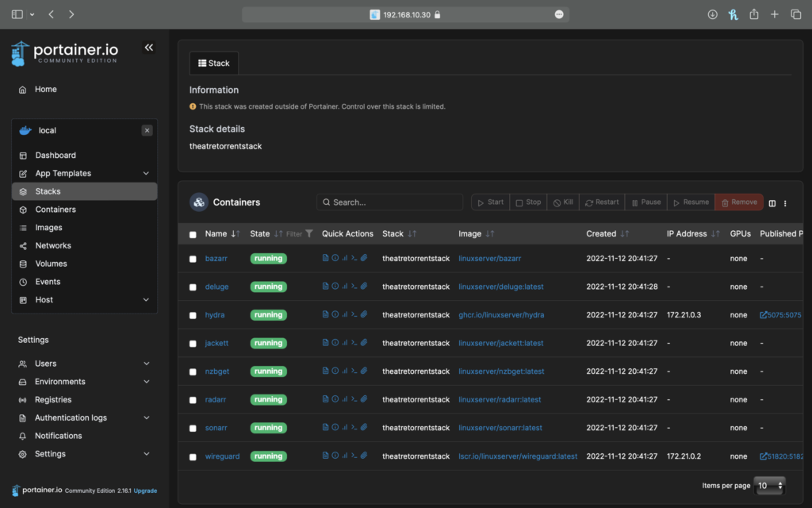812x508 pixels.
Task: Click the Safari address bar
Action: point(405,14)
